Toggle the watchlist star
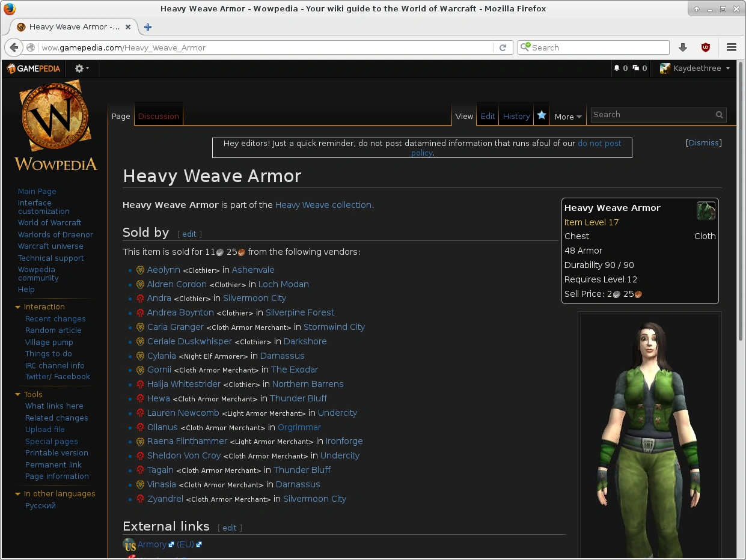This screenshot has height=560, width=746. coord(542,115)
